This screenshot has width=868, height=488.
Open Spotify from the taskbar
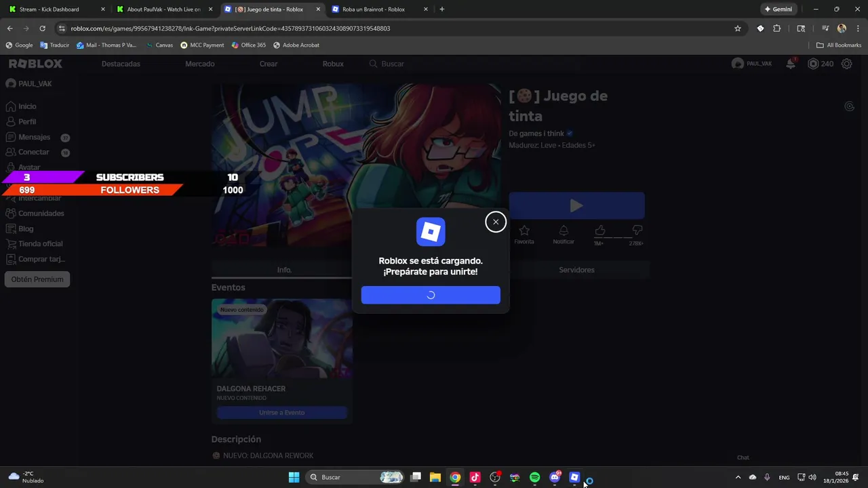coord(534,477)
